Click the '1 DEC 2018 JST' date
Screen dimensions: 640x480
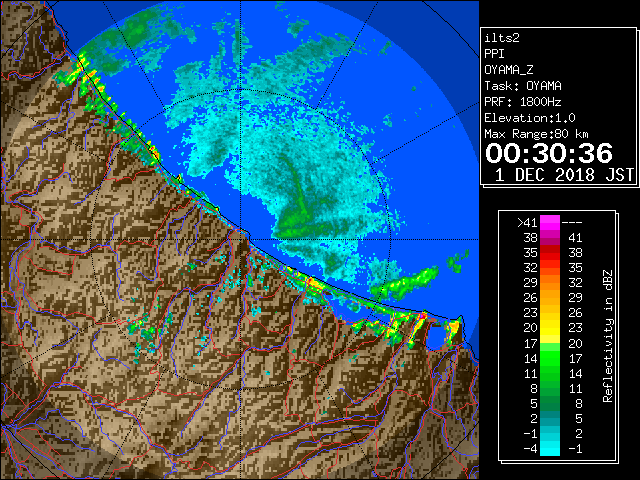click(564, 175)
